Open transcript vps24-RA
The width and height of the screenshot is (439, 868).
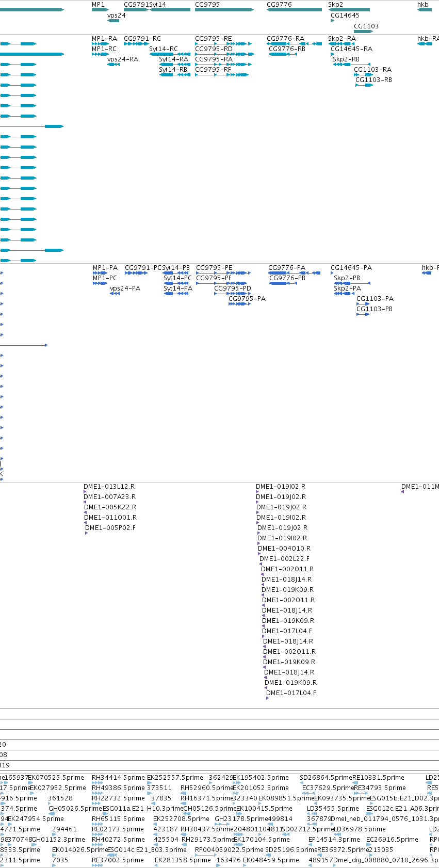(123, 59)
